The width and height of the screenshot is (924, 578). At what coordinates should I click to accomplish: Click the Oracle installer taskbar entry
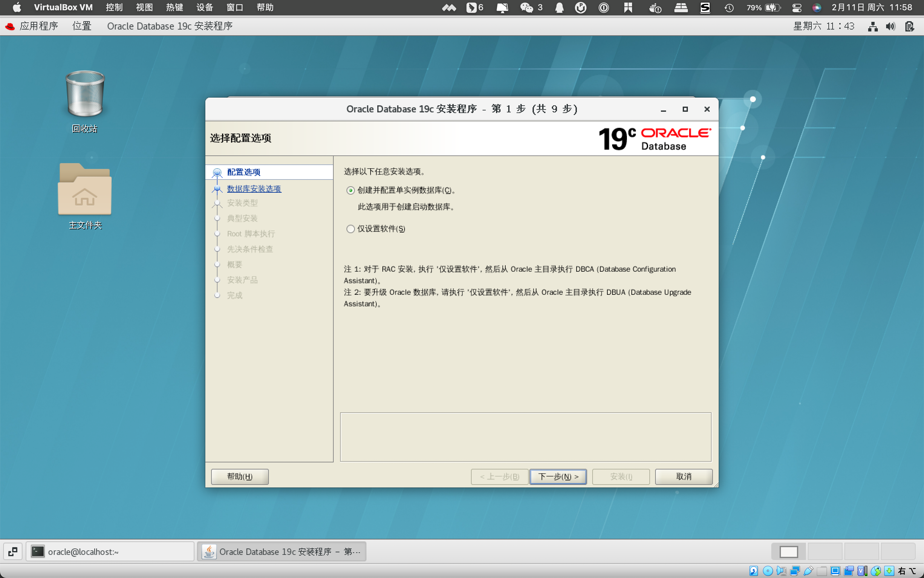point(281,552)
